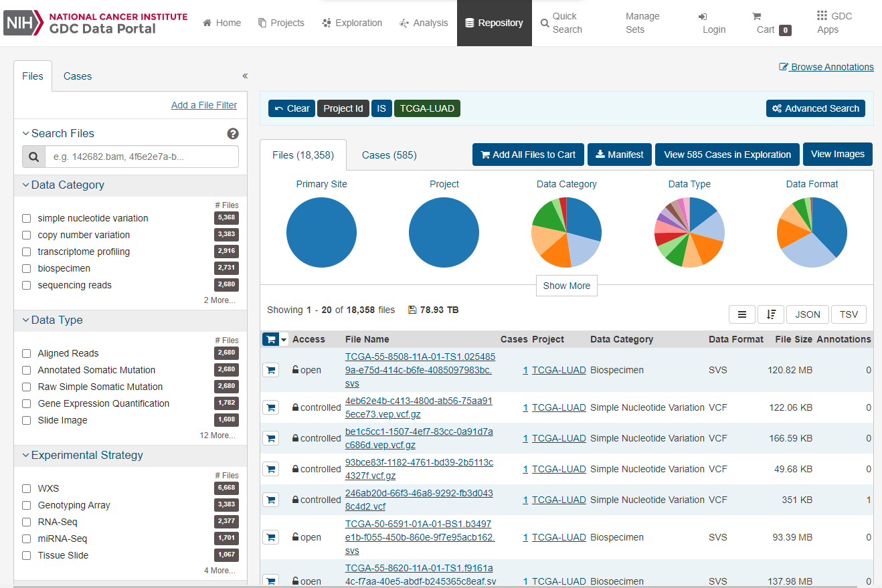Click Add All Files to Cart
Viewport: 882px width, 588px height.
coord(528,155)
